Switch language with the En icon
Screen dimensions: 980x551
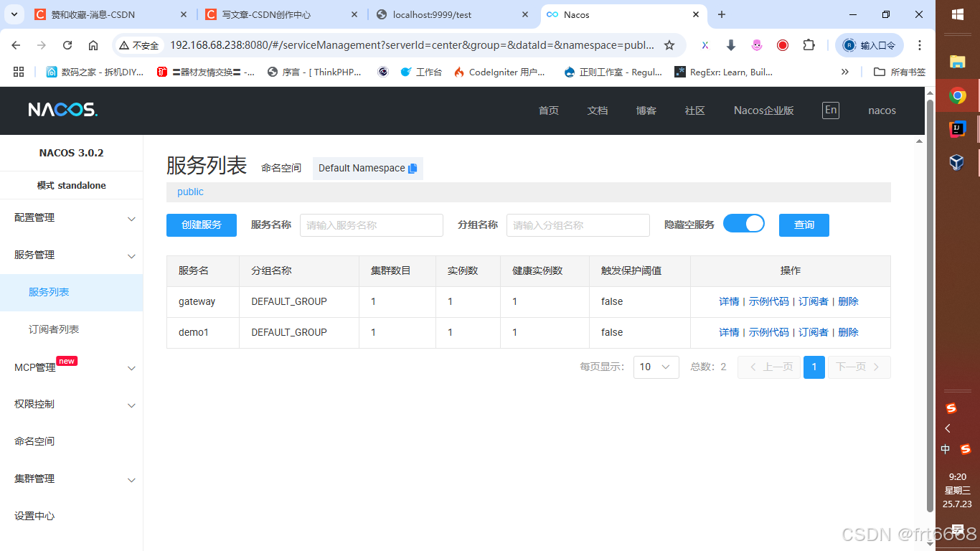pos(831,110)
